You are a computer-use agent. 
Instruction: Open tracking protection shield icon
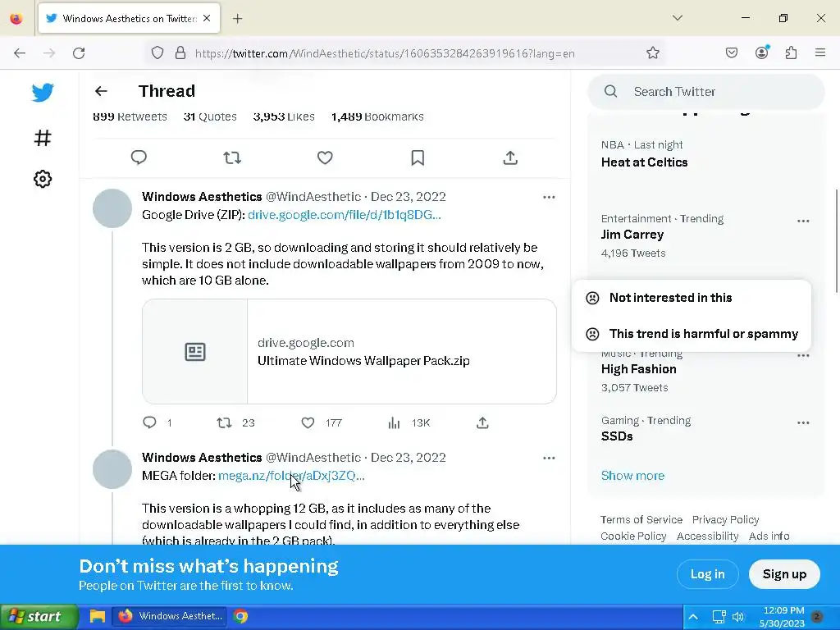pos(157,53)
